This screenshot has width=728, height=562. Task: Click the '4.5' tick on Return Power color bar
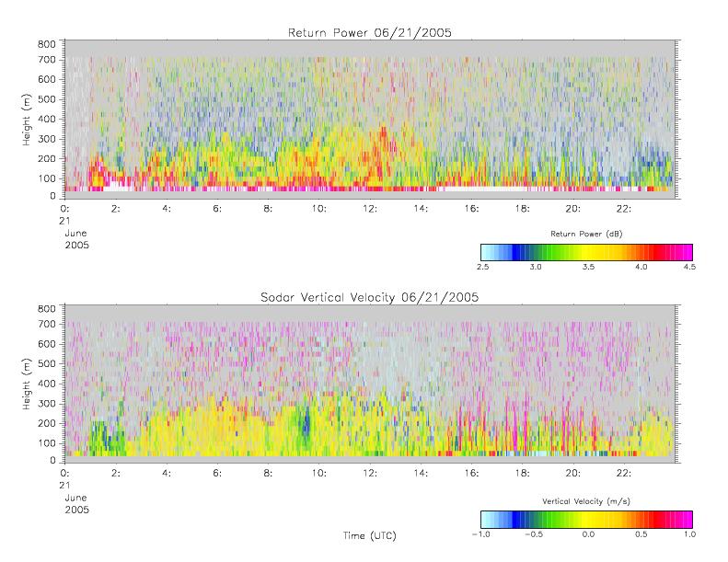pos(689,267)
